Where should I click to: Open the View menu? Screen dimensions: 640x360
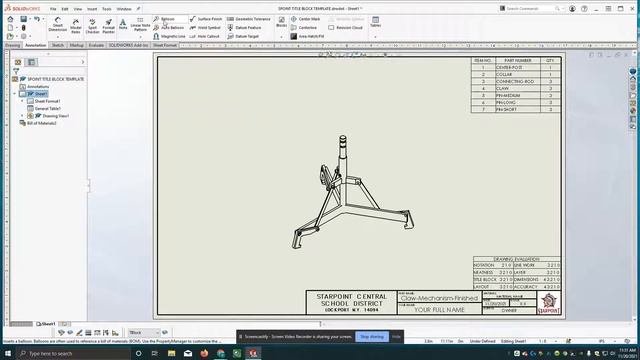78,9
